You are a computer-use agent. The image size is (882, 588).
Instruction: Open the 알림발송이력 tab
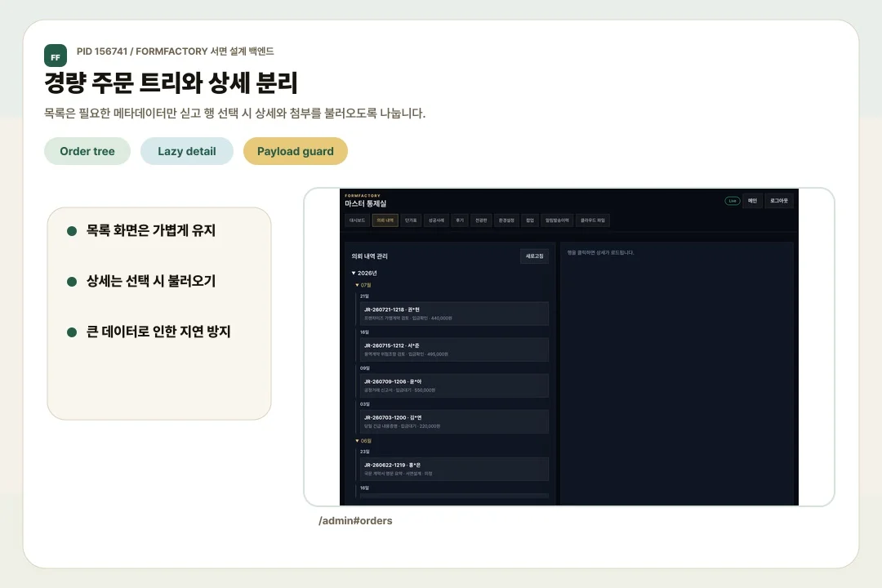557,220
